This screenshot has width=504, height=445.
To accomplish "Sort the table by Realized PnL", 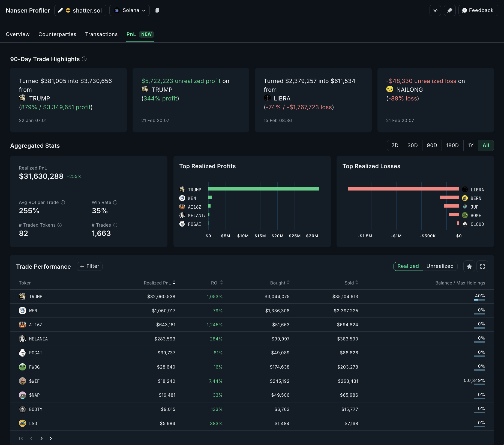I will click(x=175, y=283).
